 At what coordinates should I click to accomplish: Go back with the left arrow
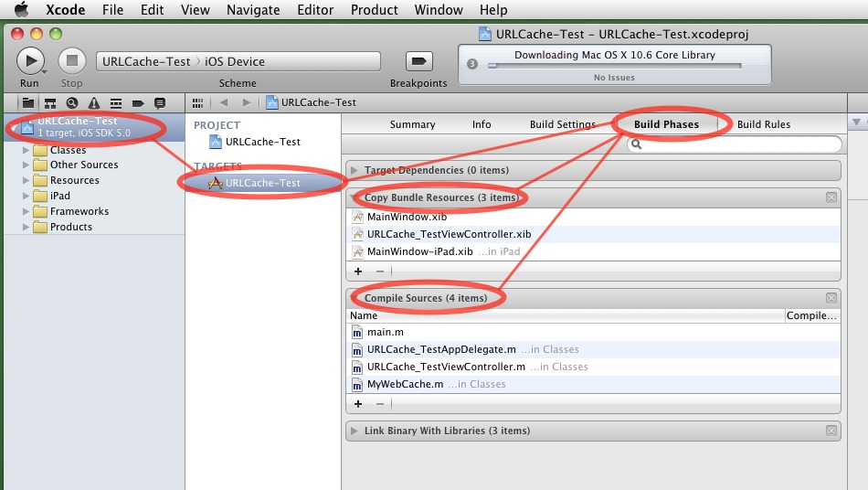tap(224, 102)
